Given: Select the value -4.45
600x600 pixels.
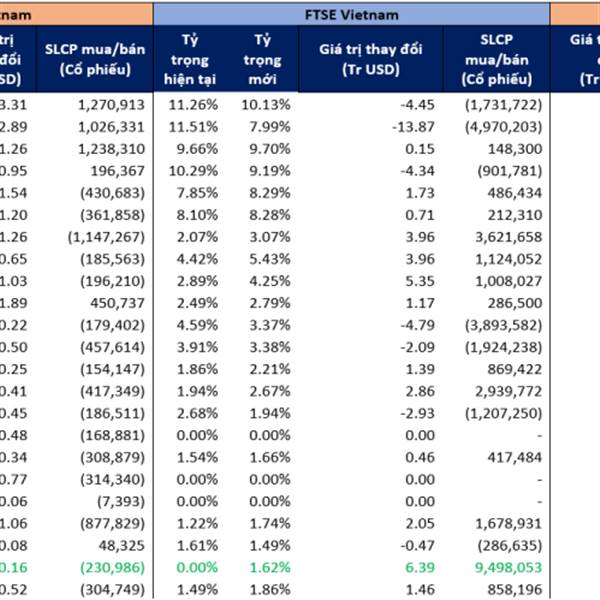Looking at the screenshot, I should point(417,105).
